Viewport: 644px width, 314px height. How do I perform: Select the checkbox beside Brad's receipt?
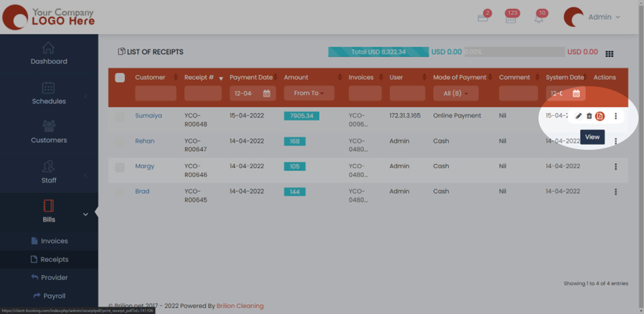point(120,193)
